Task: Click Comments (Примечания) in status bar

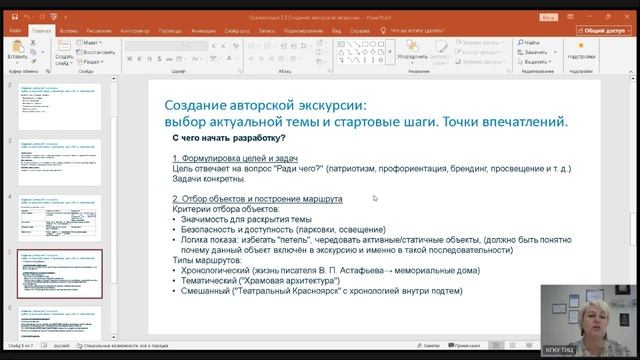Action: pos(464,345)
